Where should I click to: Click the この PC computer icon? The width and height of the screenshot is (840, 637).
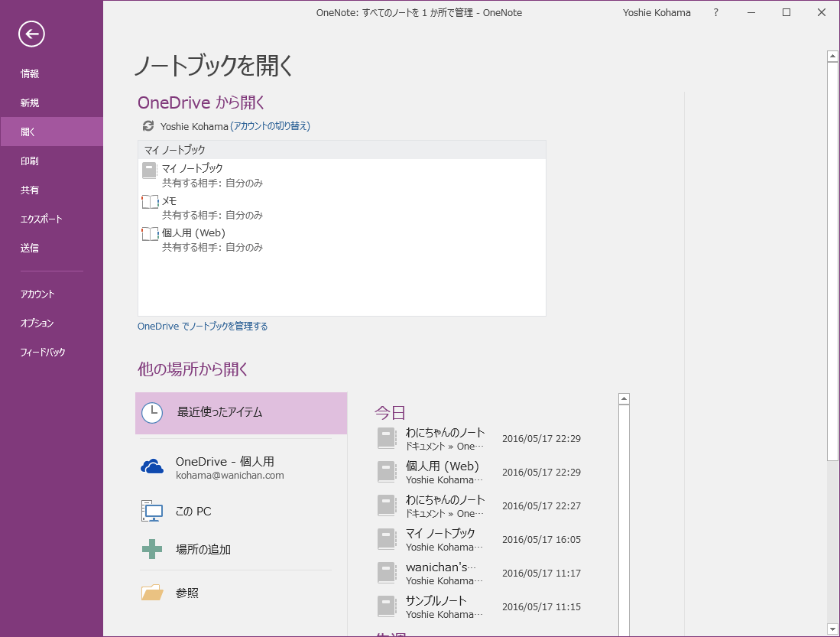152,511
